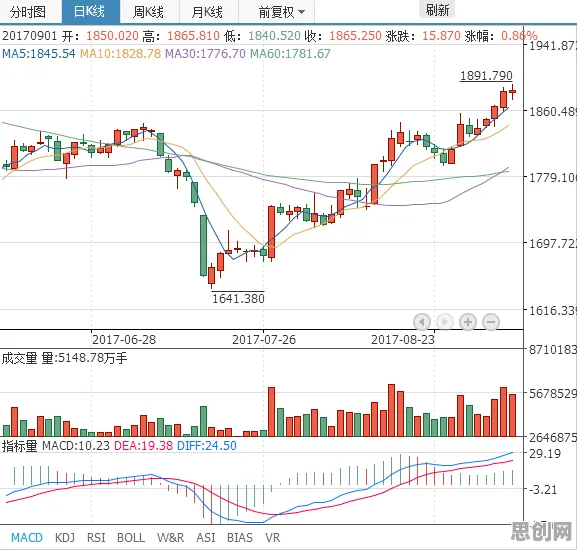Click the 2017-06-28 date axis label
Screen dimensions: 578x550
tap(124, 340)
